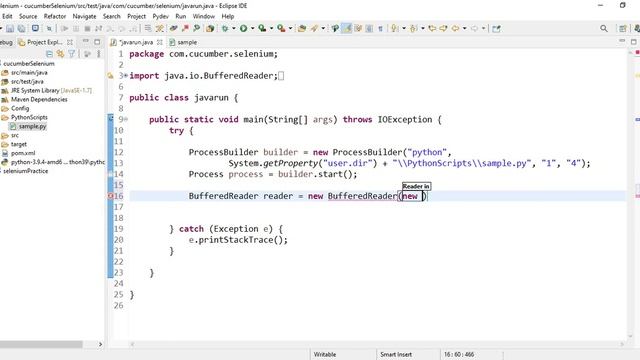Click the Save All icon in toolbar
This screenshot has height=360, width=640.
point(22,29)
